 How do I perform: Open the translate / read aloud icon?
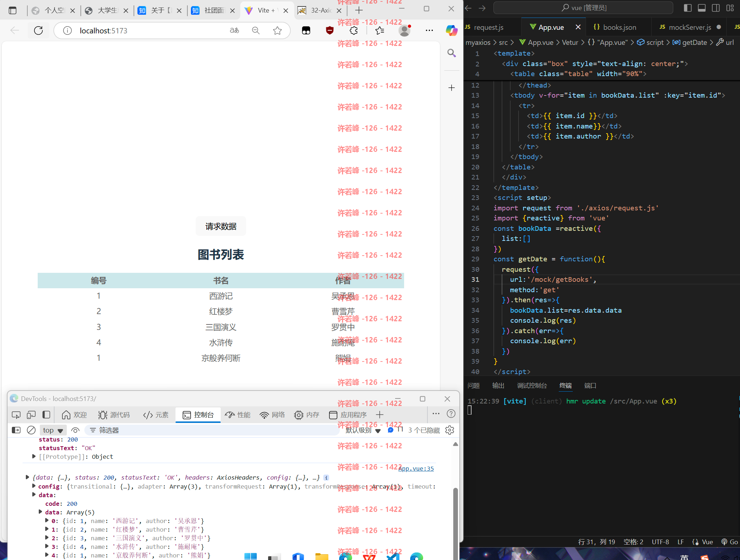[234, 31]
